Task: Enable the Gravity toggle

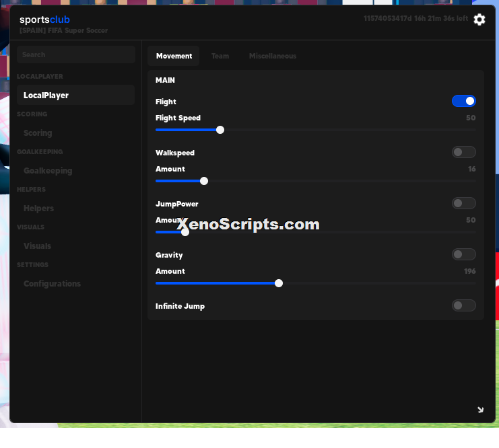Action: [464, 254]
